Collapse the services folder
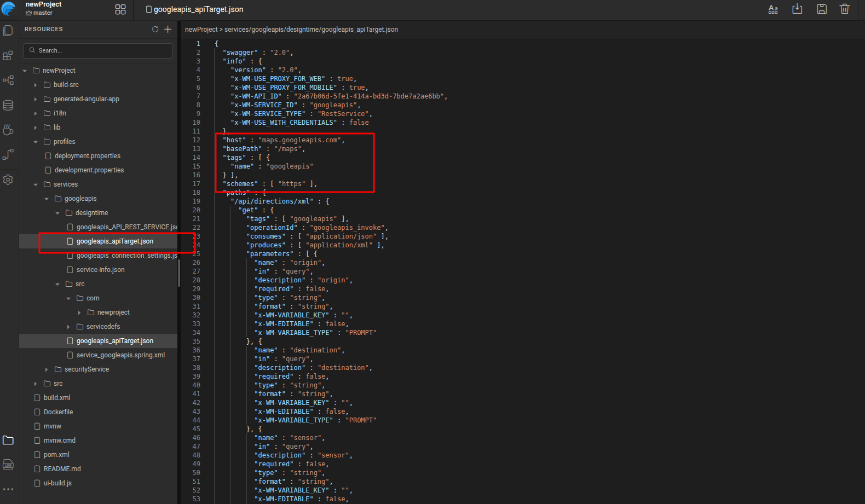Image resolution: width=865 pixels, height=504 pixels. [x=36, y=184]
